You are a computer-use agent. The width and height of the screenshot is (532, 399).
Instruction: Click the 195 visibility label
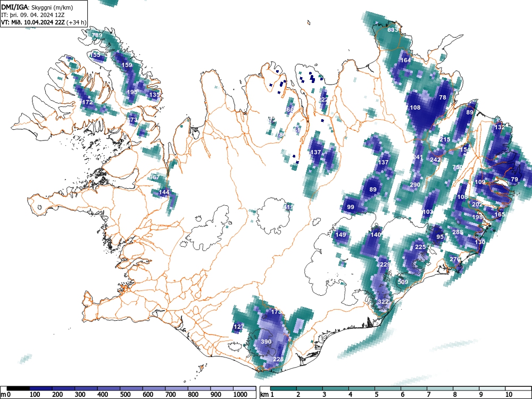click(132, 92)
